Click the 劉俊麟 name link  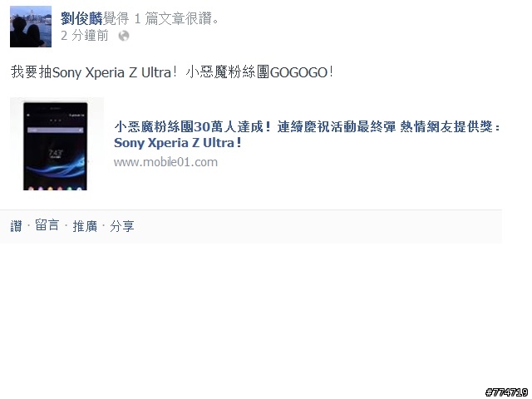[x=81, y=18]
